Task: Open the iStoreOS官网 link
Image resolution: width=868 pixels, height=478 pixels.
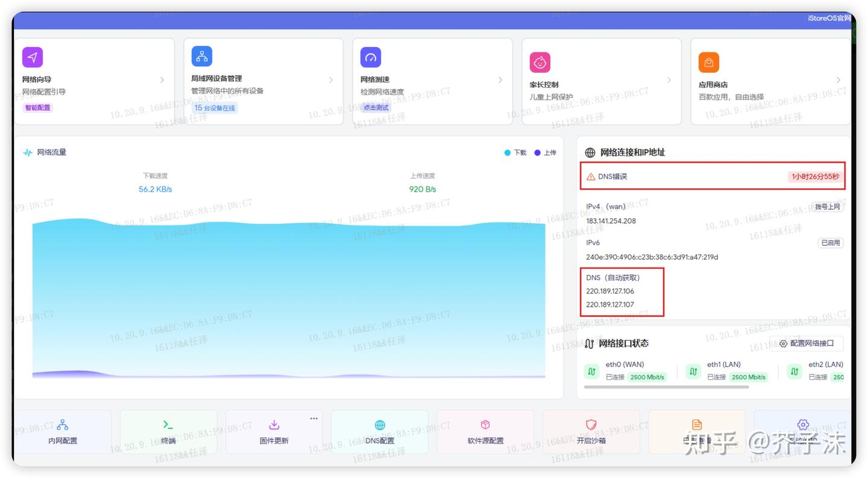Action: [829, 18]
